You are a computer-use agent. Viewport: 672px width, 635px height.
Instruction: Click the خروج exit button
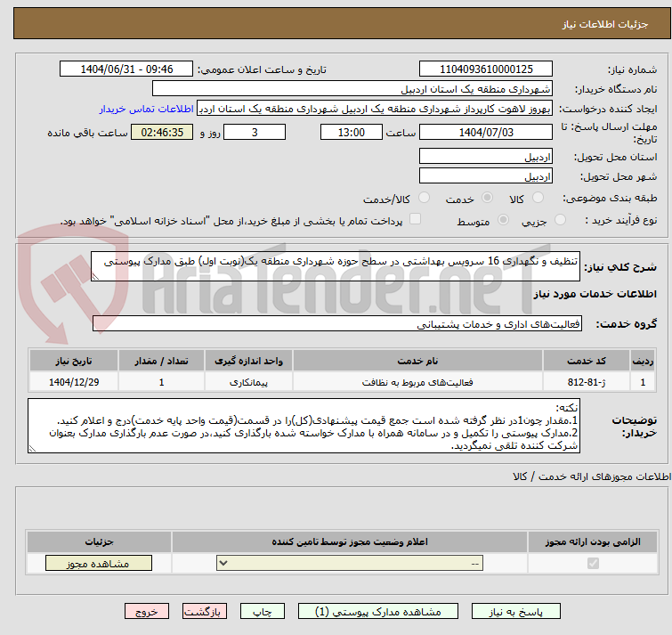[147, 612]
